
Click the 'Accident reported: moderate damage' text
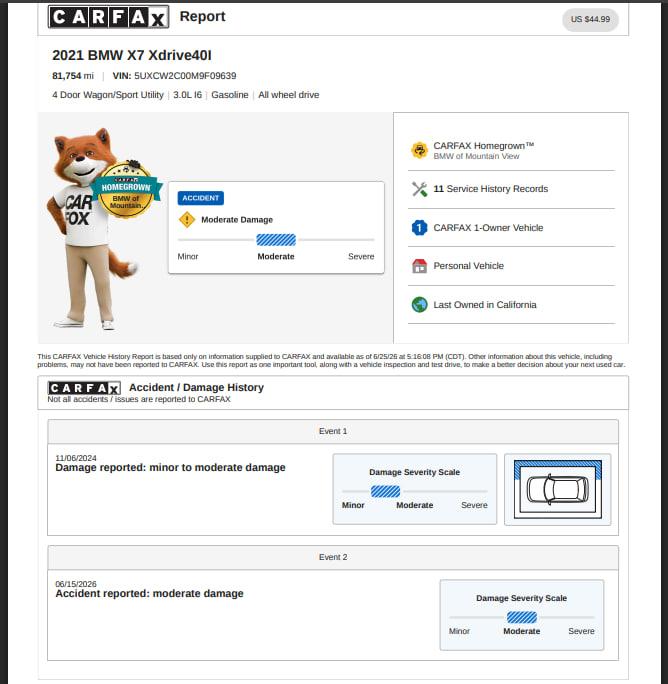point(149,594)
